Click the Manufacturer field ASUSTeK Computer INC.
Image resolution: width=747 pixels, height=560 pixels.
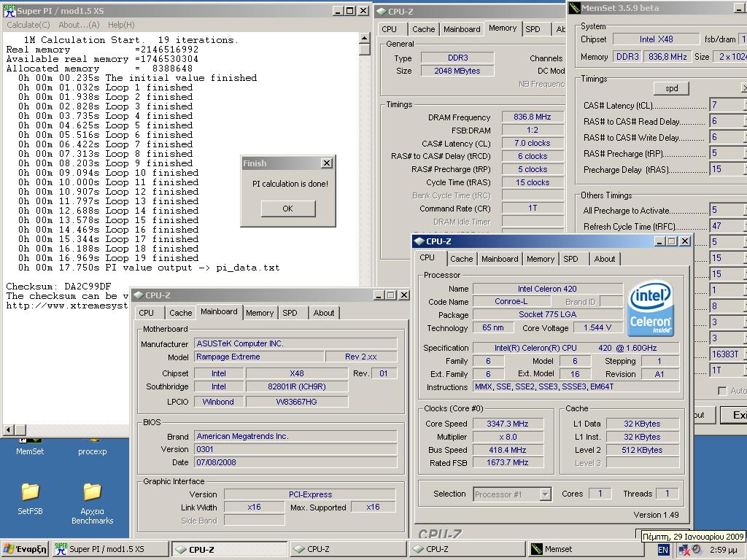click(x=295, y=343)
